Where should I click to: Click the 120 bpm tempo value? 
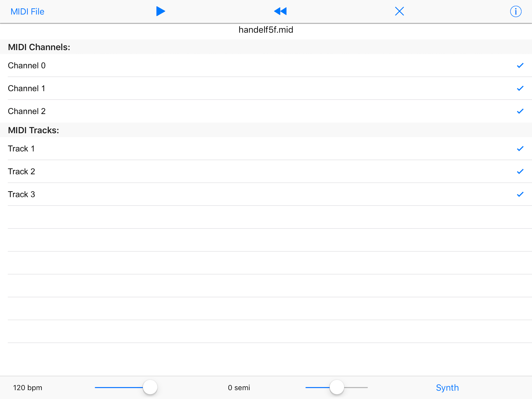(28, 388)
